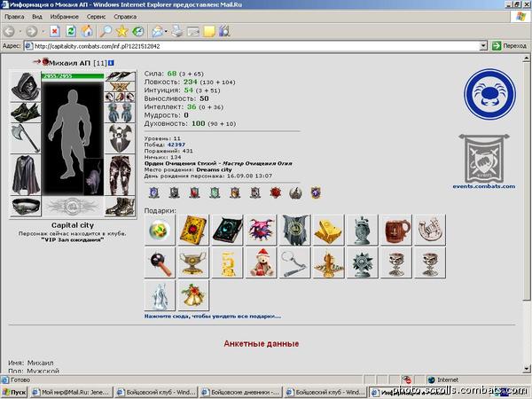This screenshot has height=399, width=532.
Task: Click the boots equipment slot
Action: click(120, 206)
